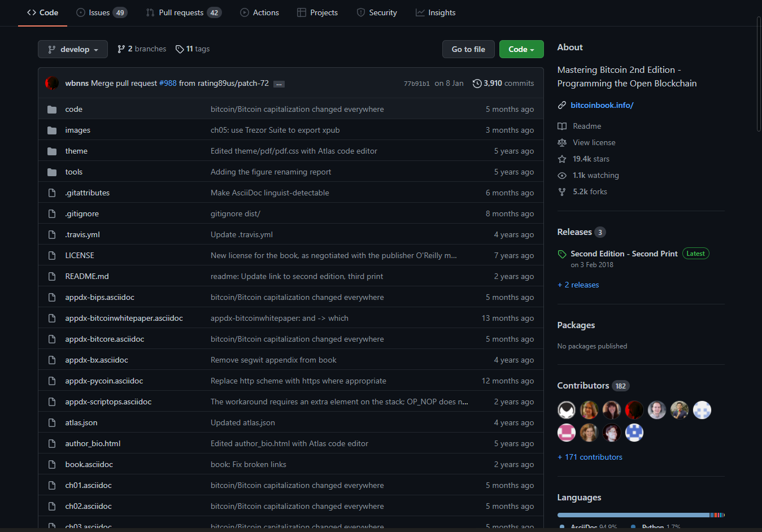Switch to the Projects tab
Viewport: 762px width, 532px height.
coord(317,12)
